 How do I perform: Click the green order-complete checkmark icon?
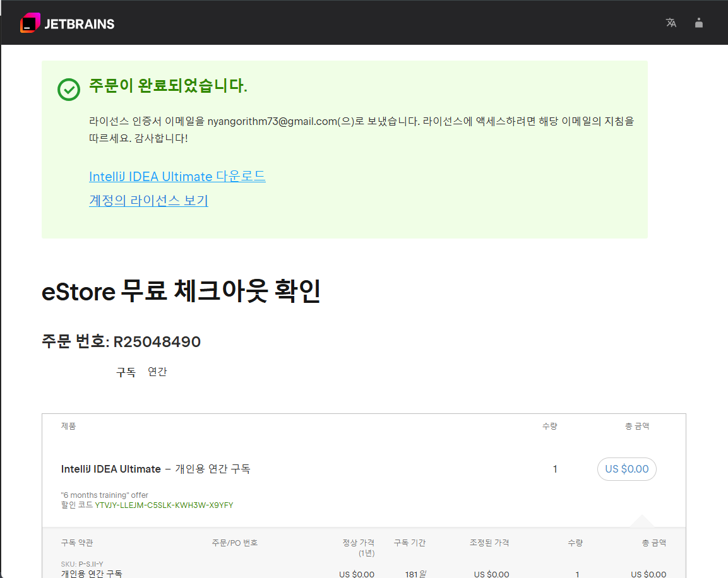[x=69, y=89]
